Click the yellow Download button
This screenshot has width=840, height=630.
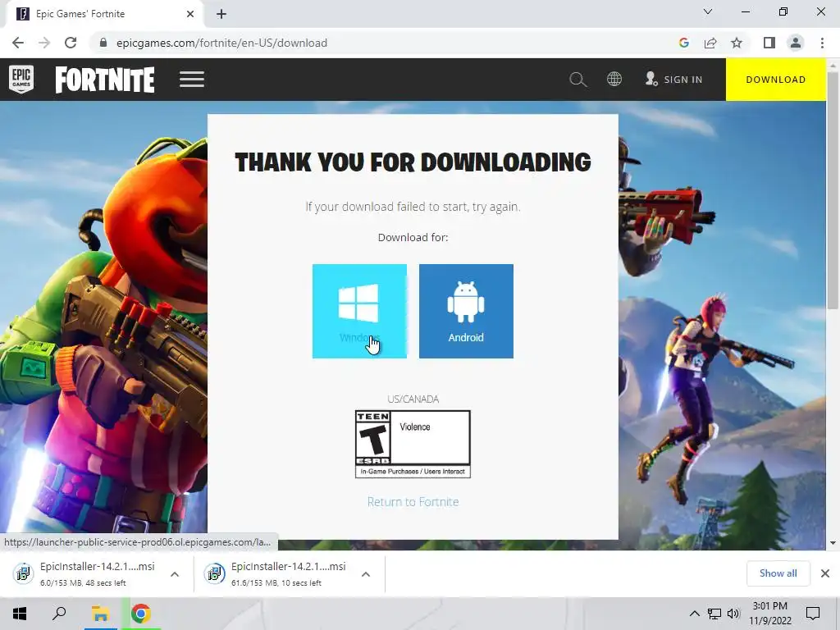[x=776, y=80]
